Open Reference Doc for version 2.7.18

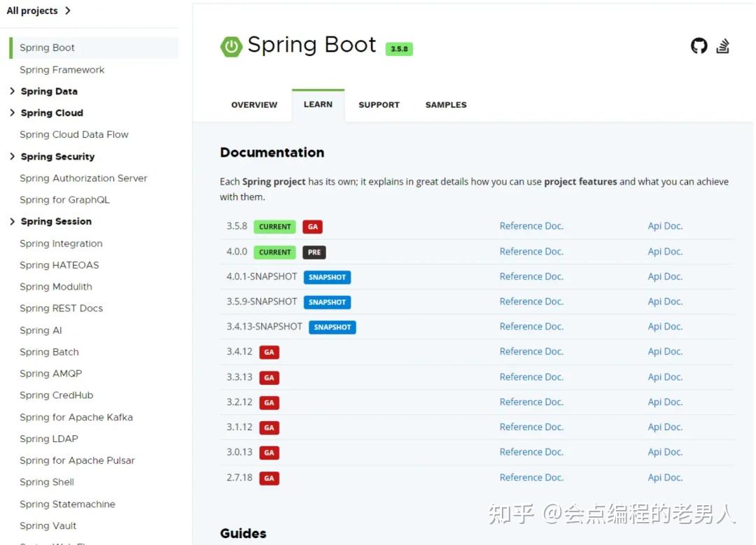[x=531, y=477]
